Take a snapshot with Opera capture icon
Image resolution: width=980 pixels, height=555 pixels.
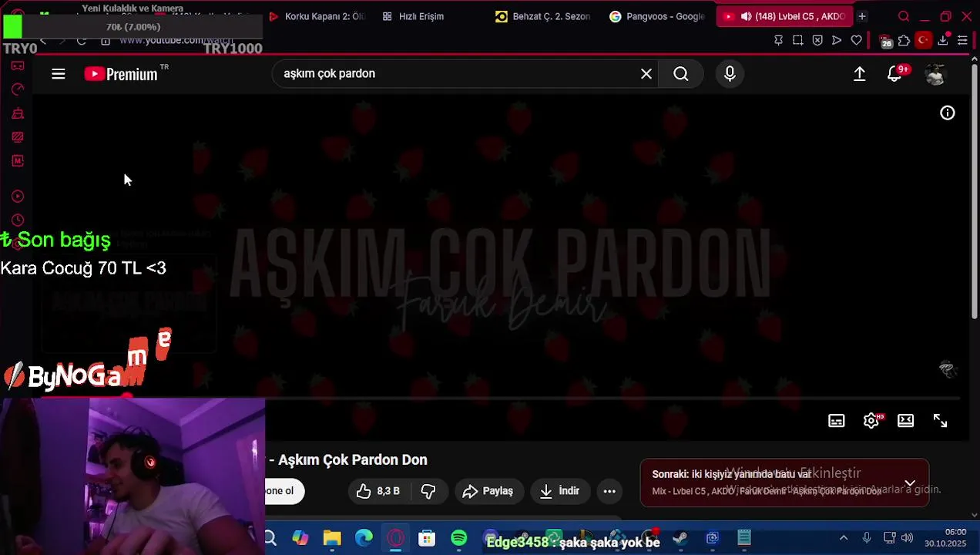click(x=797, y=40)
